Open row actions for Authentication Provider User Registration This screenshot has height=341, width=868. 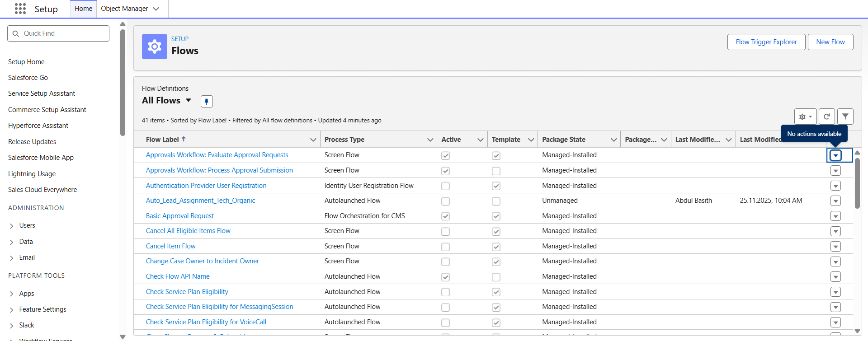[836, 186]
